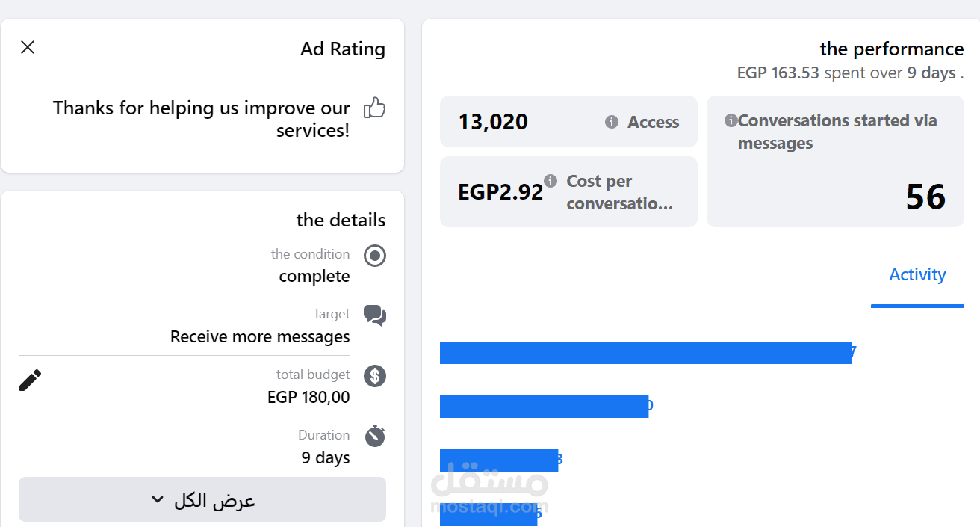The image size is (980, 527).
Task: Click the Conversations started 56 card
Action: [835, 161]
